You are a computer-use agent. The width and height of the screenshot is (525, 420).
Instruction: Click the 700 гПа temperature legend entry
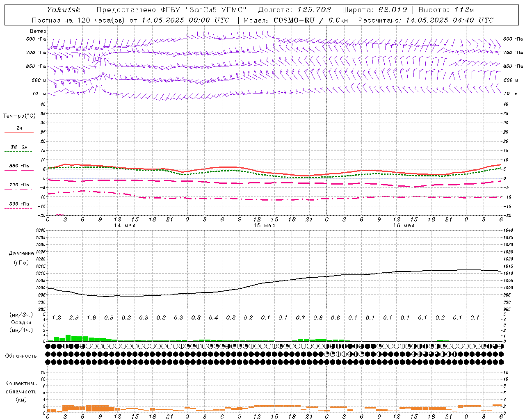point(19,185)
